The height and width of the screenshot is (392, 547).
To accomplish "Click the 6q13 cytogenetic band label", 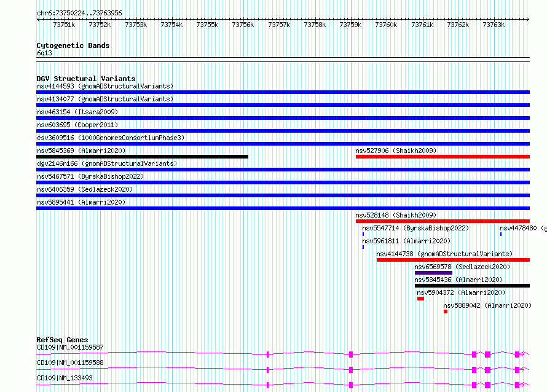I will click(x=44, y=53).
